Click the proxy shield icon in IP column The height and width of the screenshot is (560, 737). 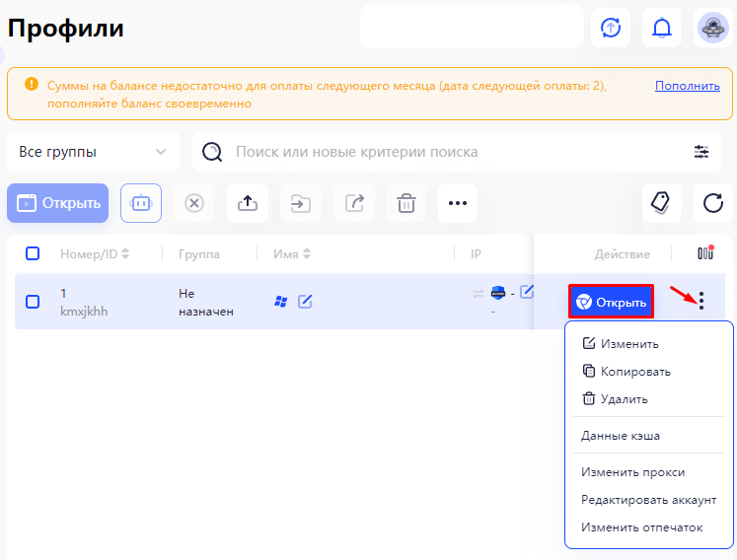(x=498, y=293)
